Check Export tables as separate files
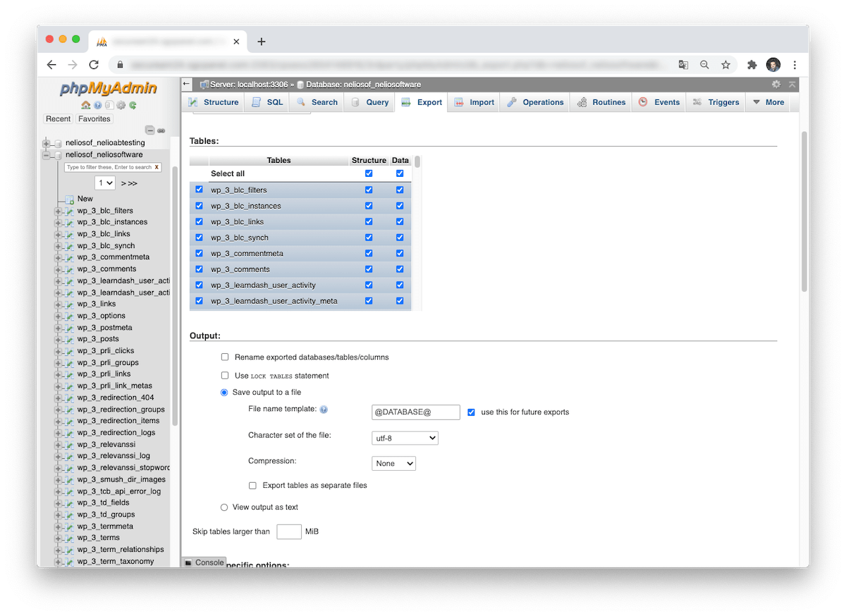This screenshot has width=846, height=616. click(252, 486)
